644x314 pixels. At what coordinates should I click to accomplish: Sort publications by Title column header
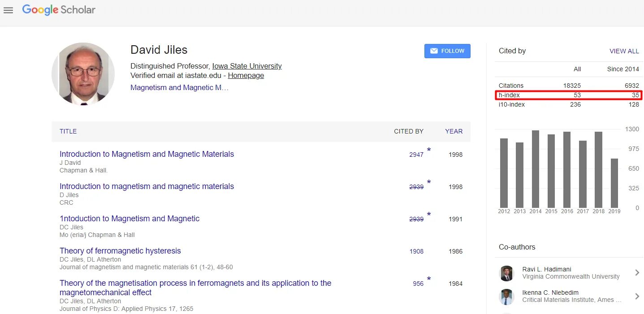click(x=68, y=131)
